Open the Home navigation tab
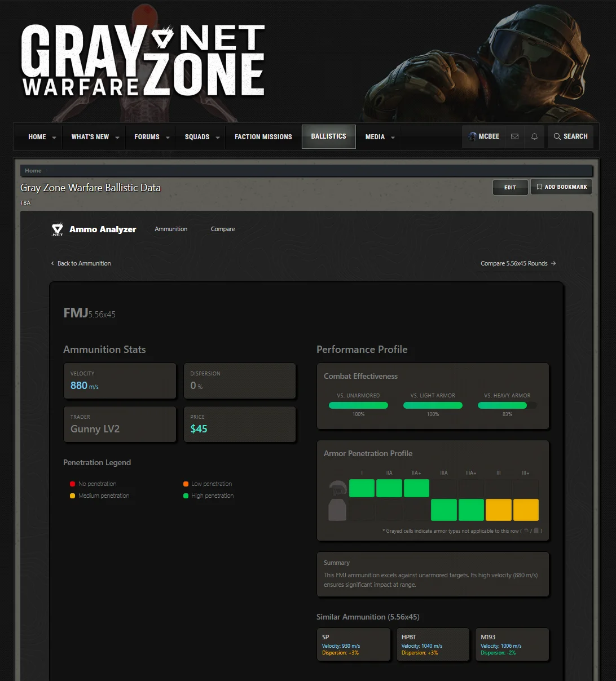 coord(37,137)
